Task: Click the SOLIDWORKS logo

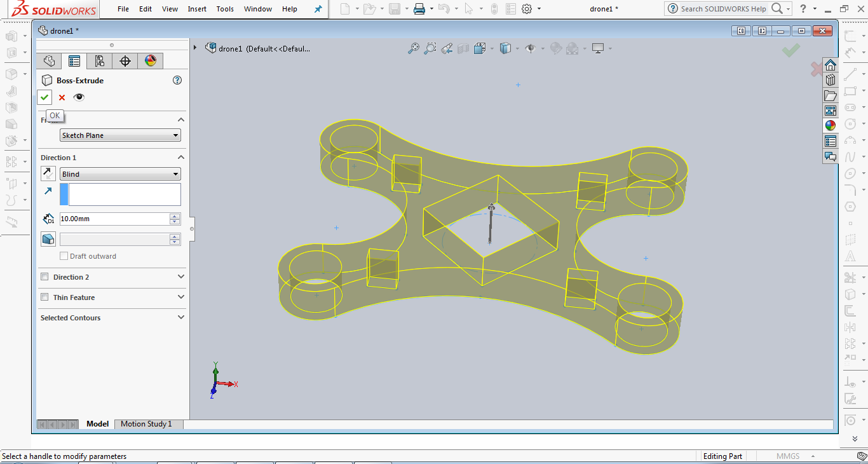Action: click(x=55, y=9)
